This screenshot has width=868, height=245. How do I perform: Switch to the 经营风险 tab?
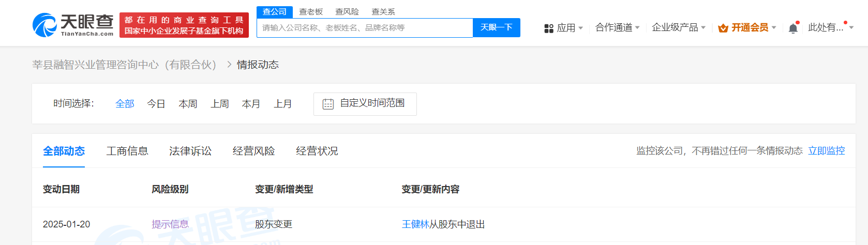[x=253, y=151]
